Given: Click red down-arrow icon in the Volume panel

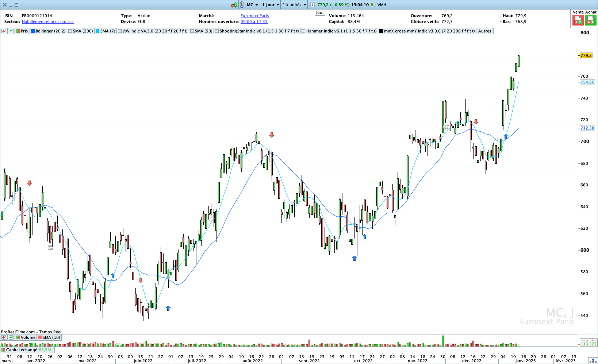Looking at the screenshot, I should coord(4,337).
